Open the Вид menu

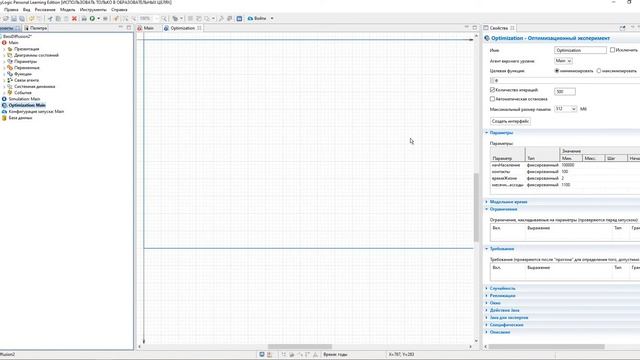pyautogui.click(x=27, y=9)
